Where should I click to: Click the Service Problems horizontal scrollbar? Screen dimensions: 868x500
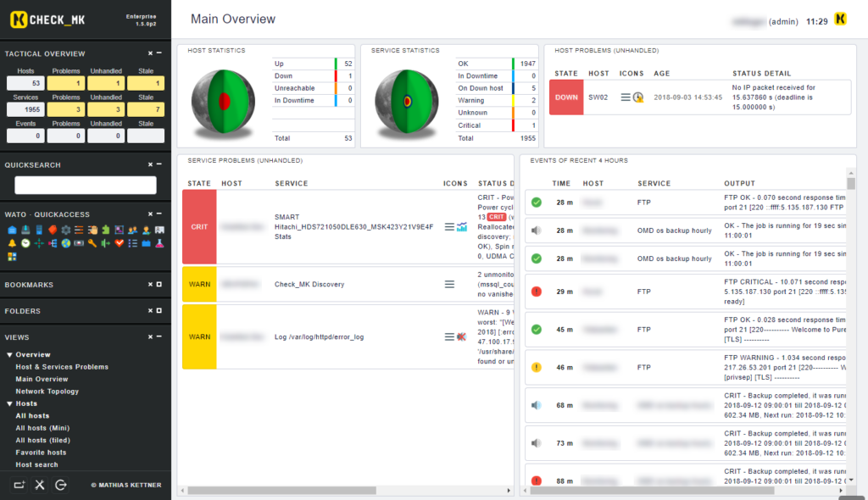(281, 491)
